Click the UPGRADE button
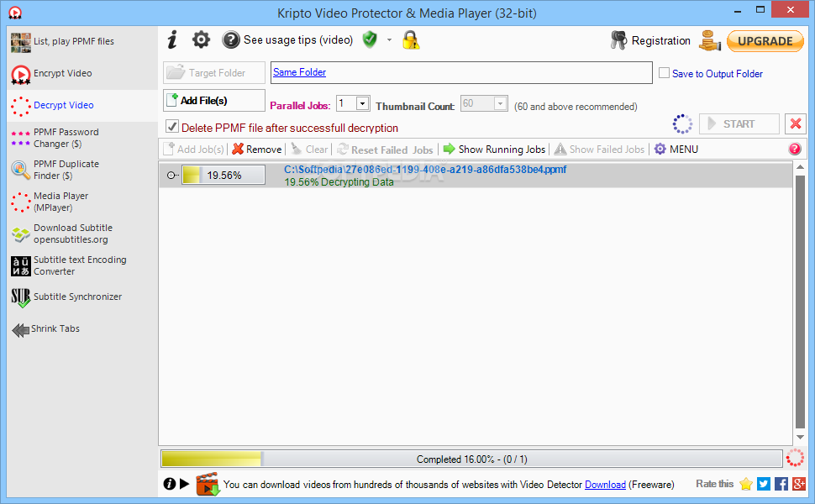This screenshot has width=815, height=504. (765, 41)
